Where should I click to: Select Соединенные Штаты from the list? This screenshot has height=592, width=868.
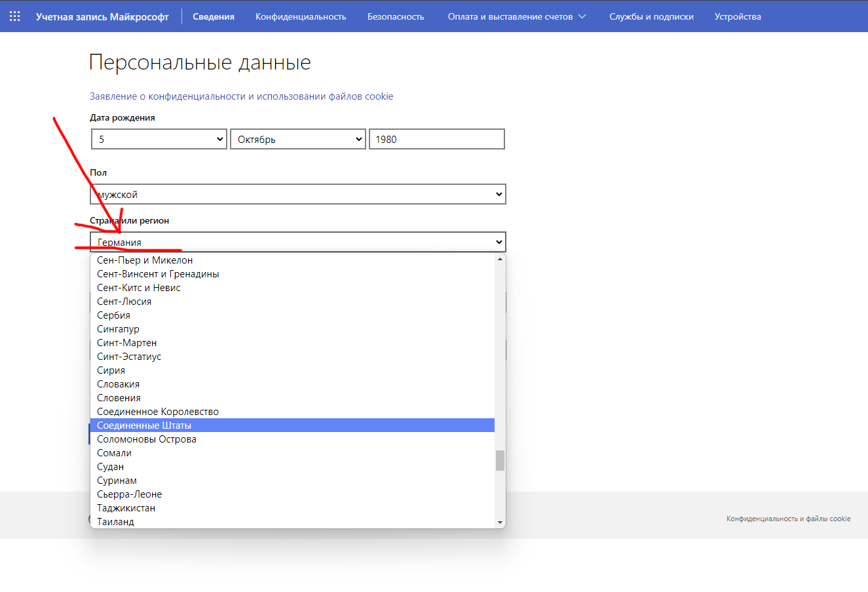pyautogui.click(x=144, y=425)
